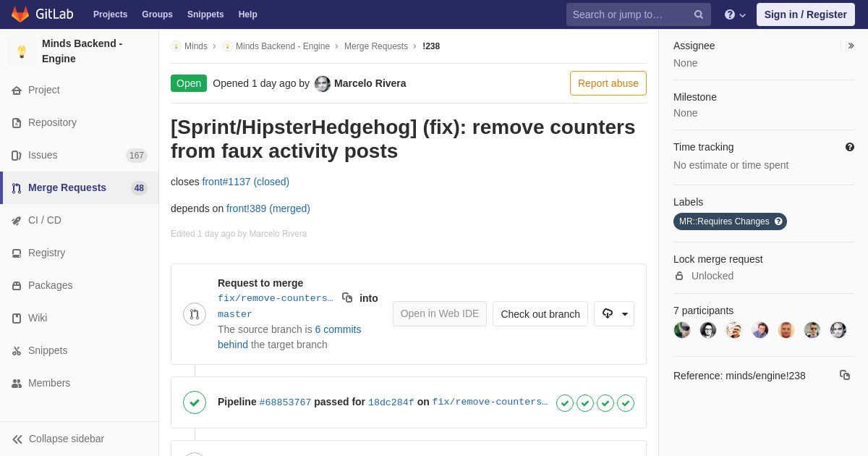Image resolution: width=868 pixels, height=456 pixels.
Task: Click fourth participant avatar
Action: 760,330
